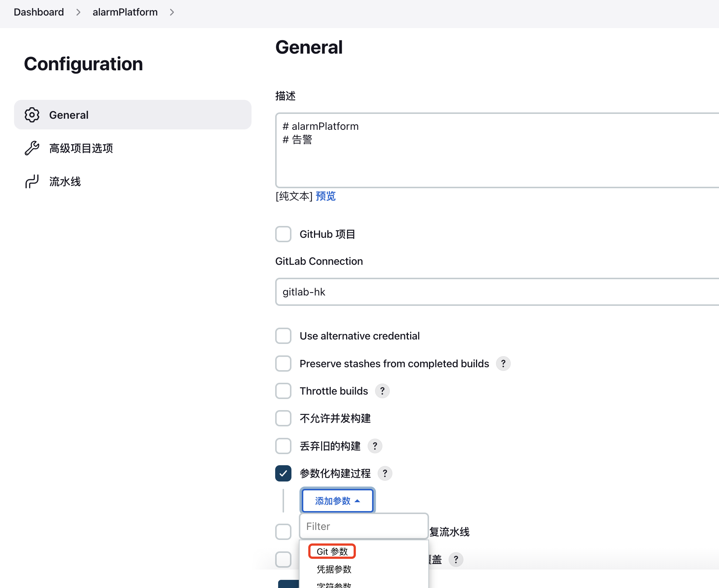The height and width of the screenshot is (588, 719).
Task: Uncheck 参数化构建过程 checkbox
Action: tap(283, 473)
